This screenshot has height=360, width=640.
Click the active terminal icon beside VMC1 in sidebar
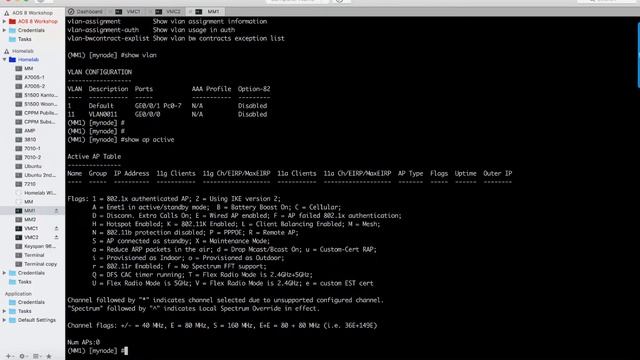(18, 229)
